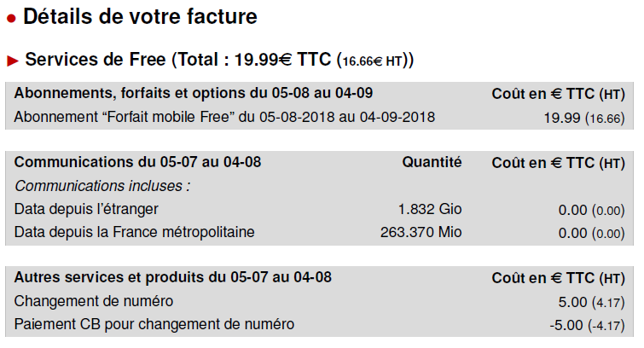The image size is (644, 348).
Task: Click the Quantité column header
Action: (432, 162)
